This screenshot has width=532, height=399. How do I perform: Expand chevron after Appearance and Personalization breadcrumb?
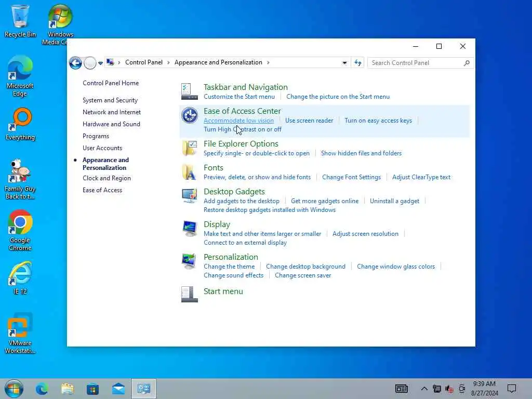click(x=268, y=62)
